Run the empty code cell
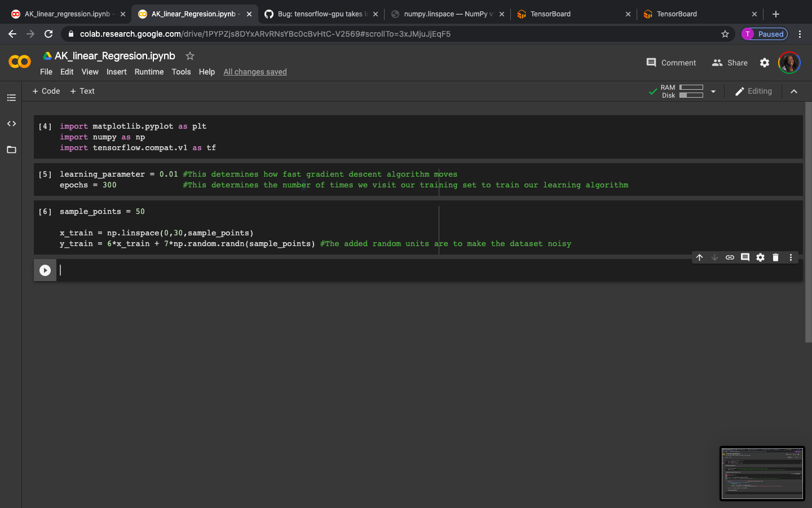 [x=45, y=270]
